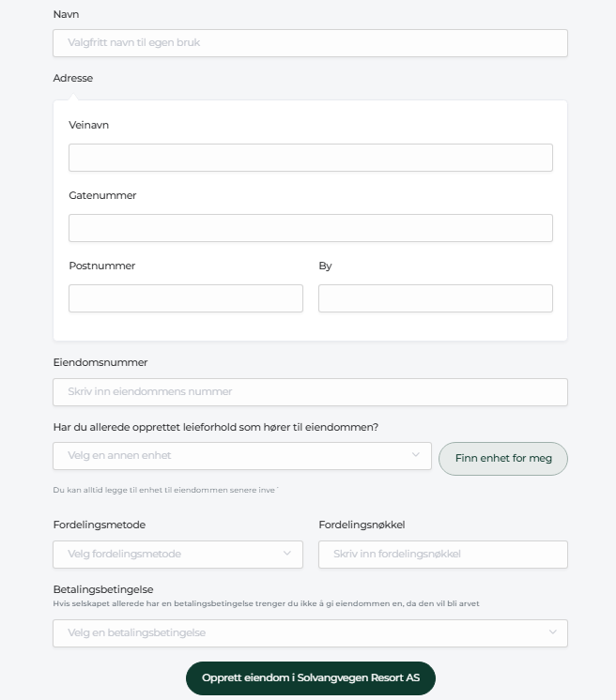This screenshot has width=616, height=700.
Task: Click the Eiendomsnummer input field
Action: point(310,392)
